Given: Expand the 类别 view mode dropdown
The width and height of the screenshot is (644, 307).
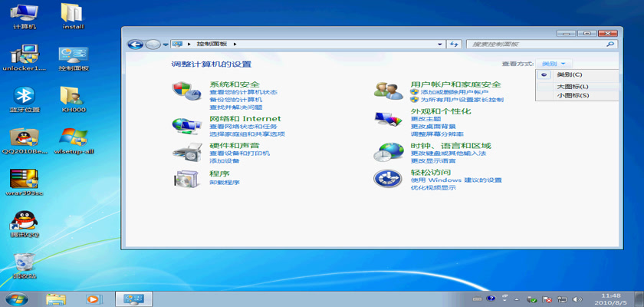Looking at the screenshot, I should point(554,64).
